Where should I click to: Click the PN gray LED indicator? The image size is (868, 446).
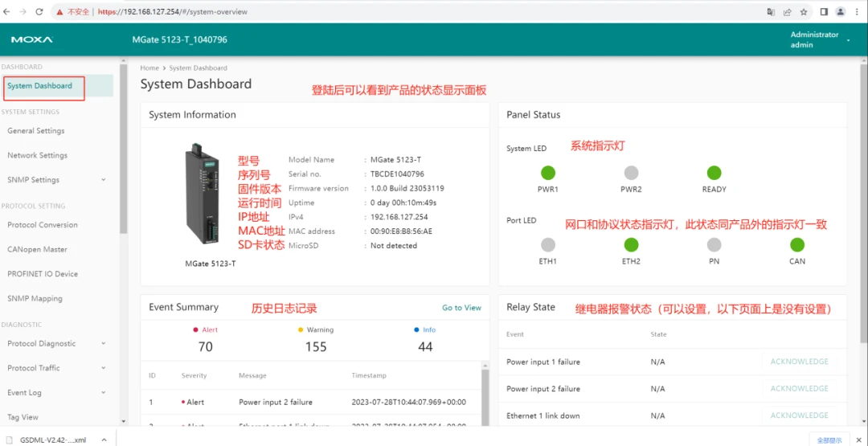714,244
